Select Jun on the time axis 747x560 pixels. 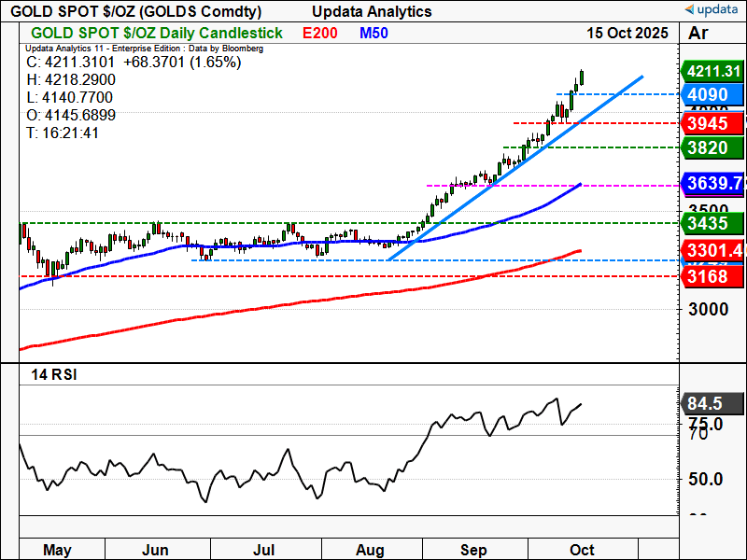pyautogui.click(x=155, y=549)
